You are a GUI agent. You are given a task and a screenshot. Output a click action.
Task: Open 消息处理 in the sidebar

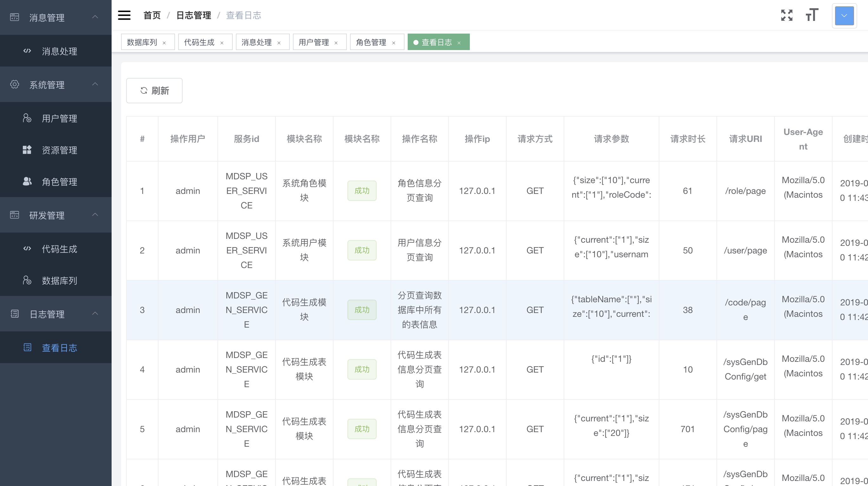pyautogui.click(x=59, y=51)
